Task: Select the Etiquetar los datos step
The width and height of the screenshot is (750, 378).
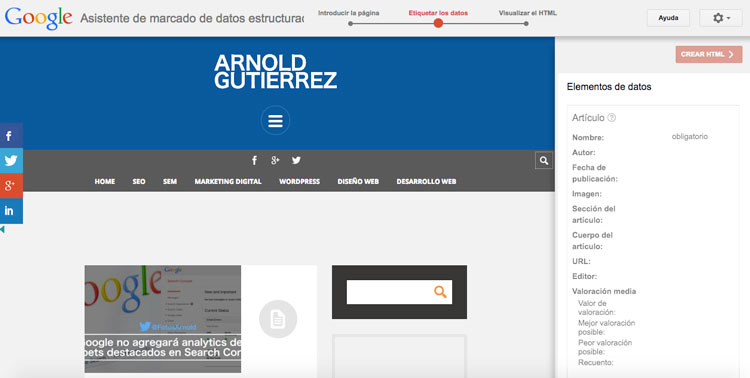Action: pos(438,13)
